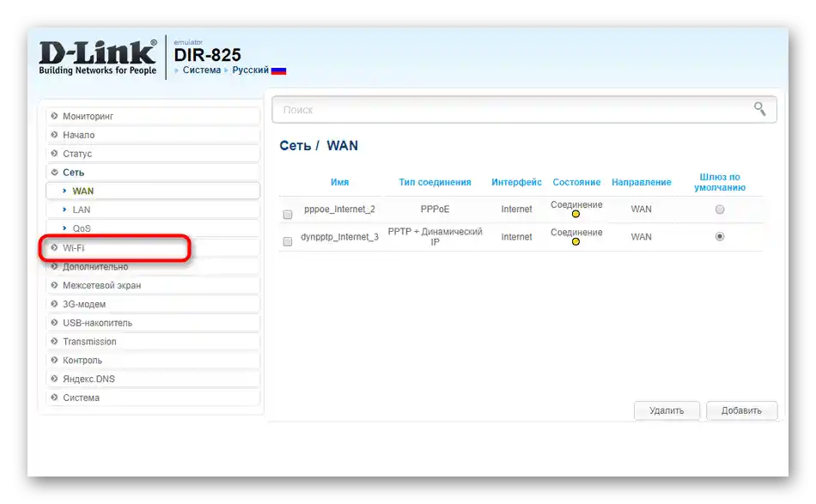Click the D-Link logo

97,58
